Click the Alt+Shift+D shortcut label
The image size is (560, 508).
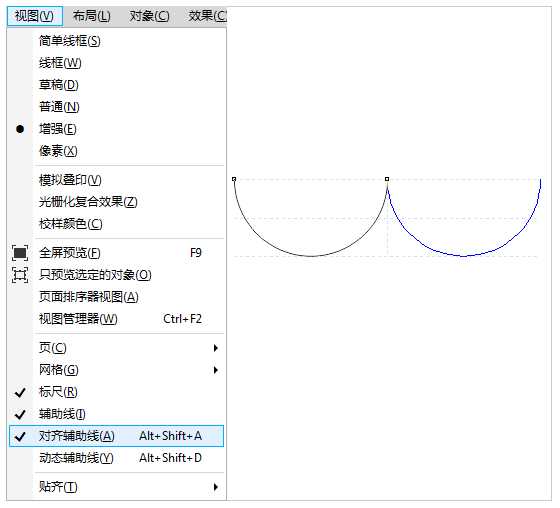[171, 458]
